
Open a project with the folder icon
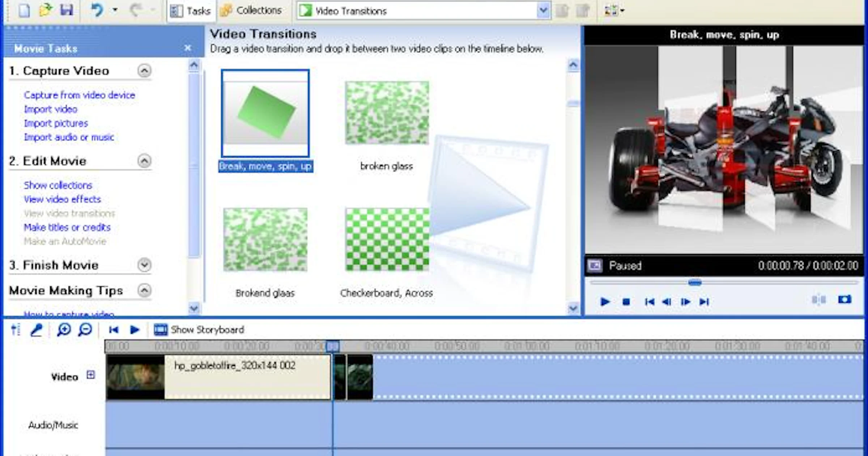click(45, 10)
